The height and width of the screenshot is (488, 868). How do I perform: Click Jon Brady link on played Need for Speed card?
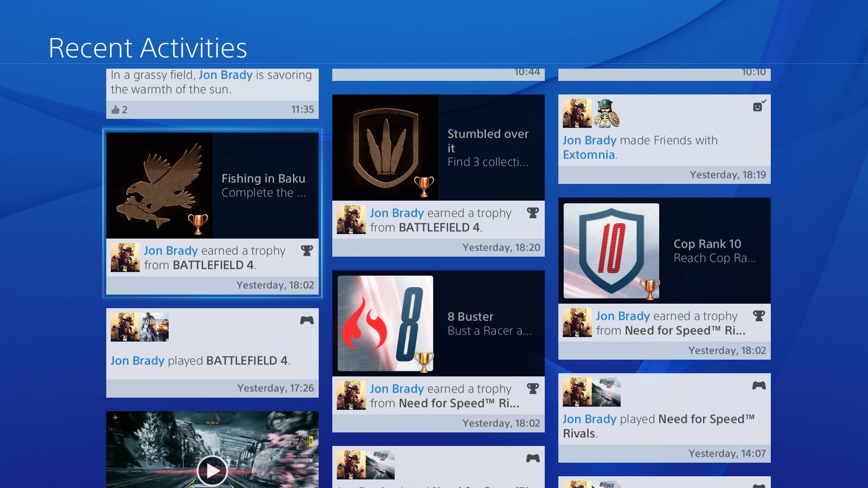(590, 419)
